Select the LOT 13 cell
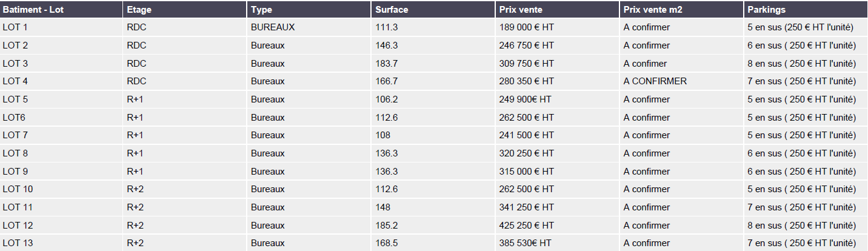 click(18, 243)
